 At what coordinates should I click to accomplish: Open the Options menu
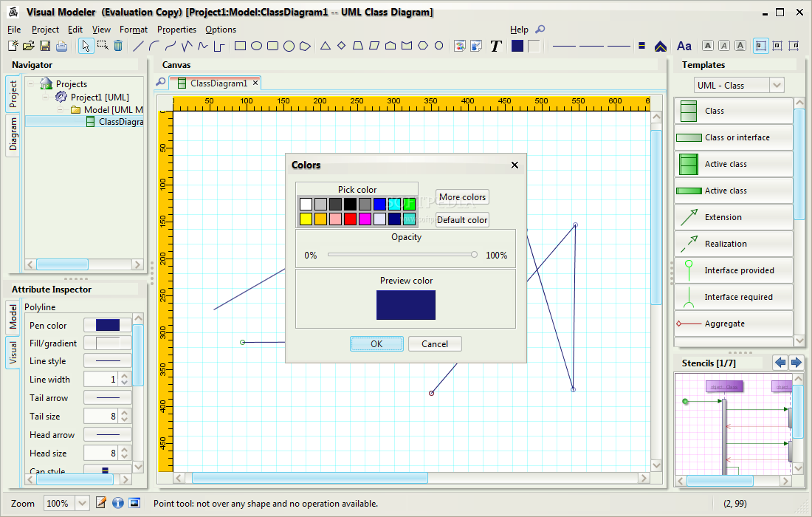[x=221, y=30]
